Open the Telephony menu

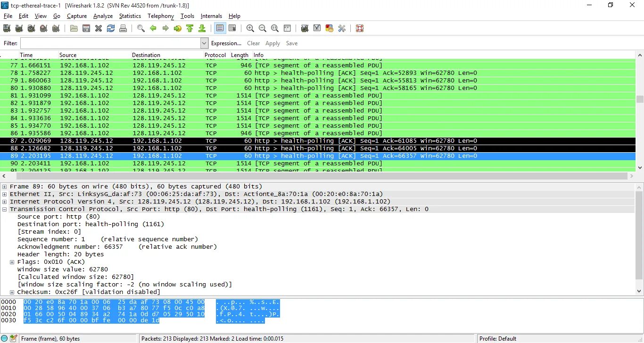161,16
